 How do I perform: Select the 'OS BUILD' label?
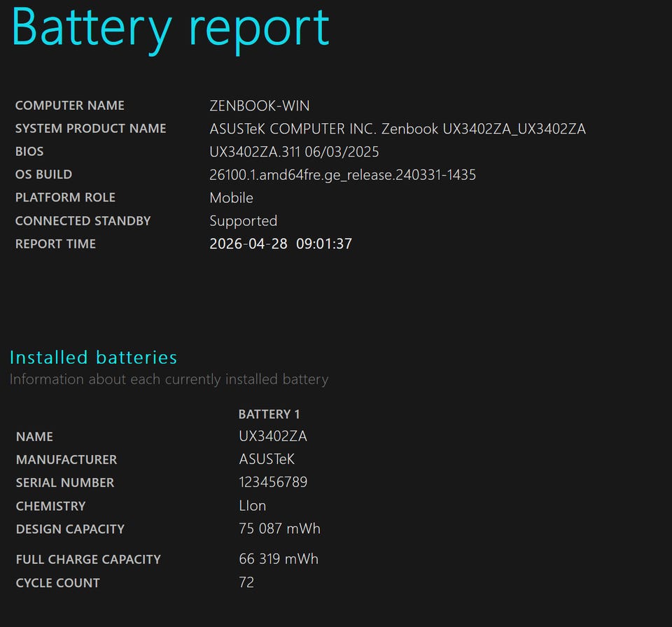pos(43,174)
